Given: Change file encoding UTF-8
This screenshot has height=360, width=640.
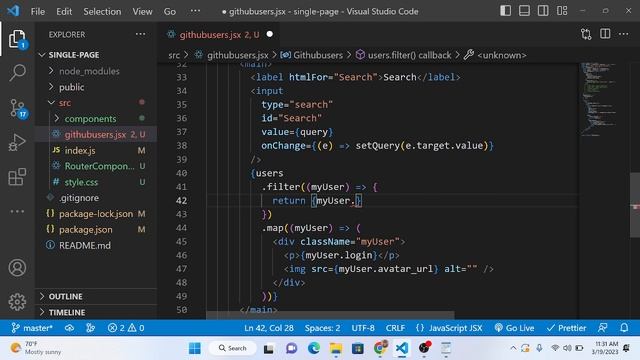Looking at the screenshot, I should (363, 328).
